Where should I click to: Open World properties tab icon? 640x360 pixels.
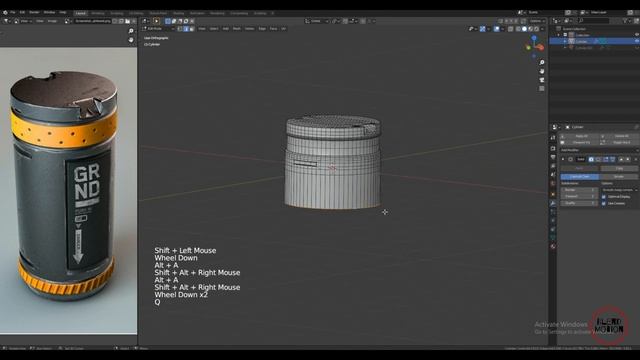553,183
